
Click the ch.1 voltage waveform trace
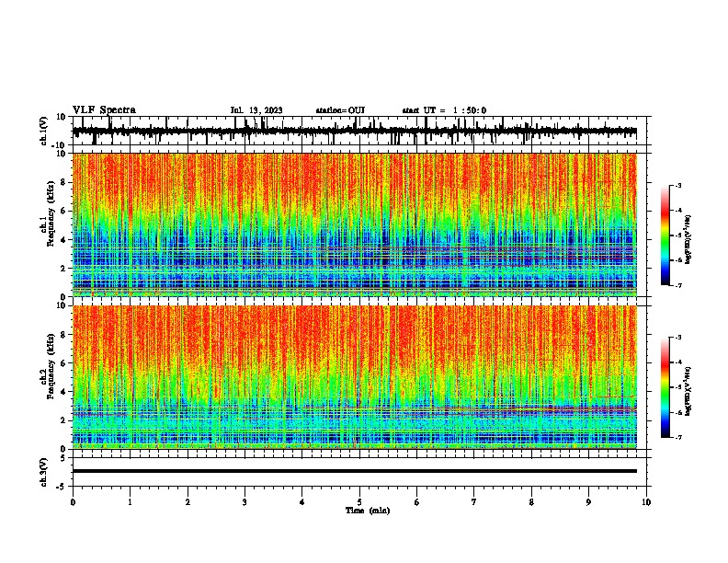[x=354, y=132]
